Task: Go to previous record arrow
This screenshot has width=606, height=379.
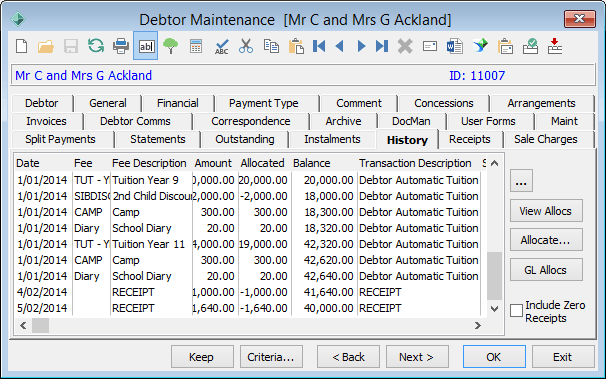Action: click(x=340, y=46)
